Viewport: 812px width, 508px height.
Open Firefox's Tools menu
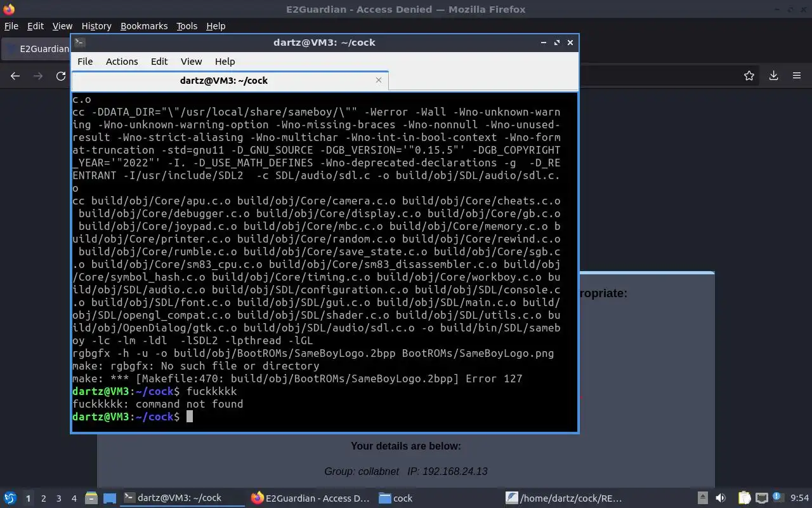point(187,26)
